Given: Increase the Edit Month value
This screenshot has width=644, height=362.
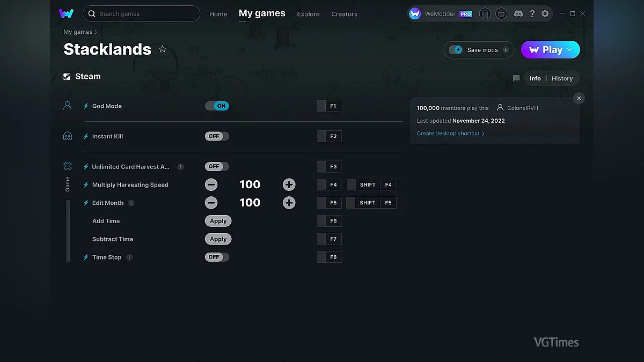Looking at the screenshot, I should 289,203.
